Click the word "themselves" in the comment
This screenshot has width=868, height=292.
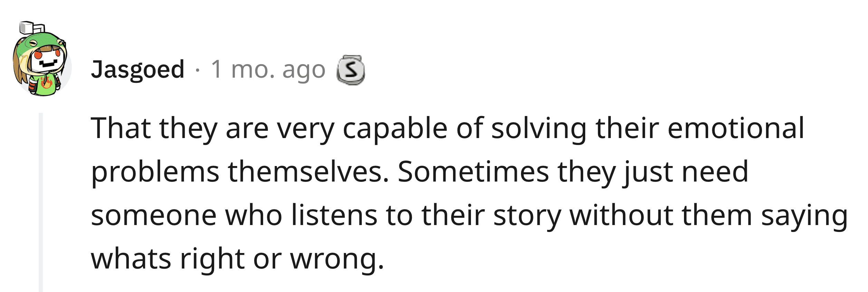(x=308, y=172)
